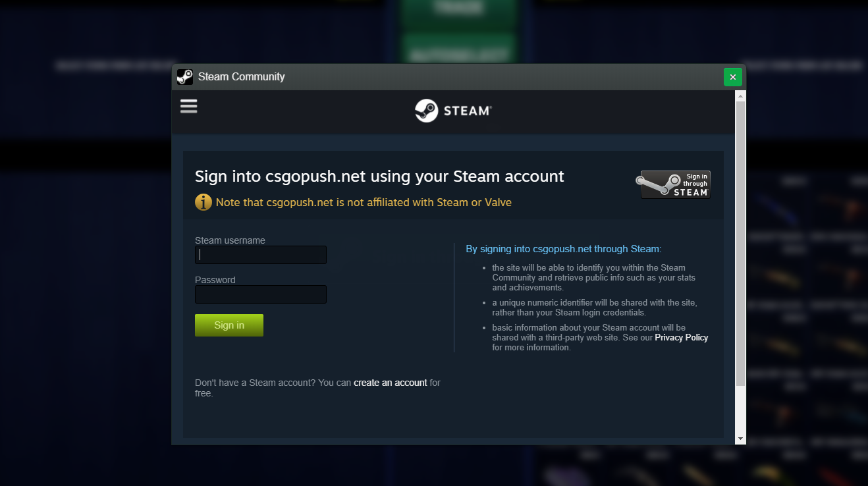The height and width of the screenshot is (486, 868).
Task: Click the yellow info icon beside affiliation notice
Action: (203, 202)
